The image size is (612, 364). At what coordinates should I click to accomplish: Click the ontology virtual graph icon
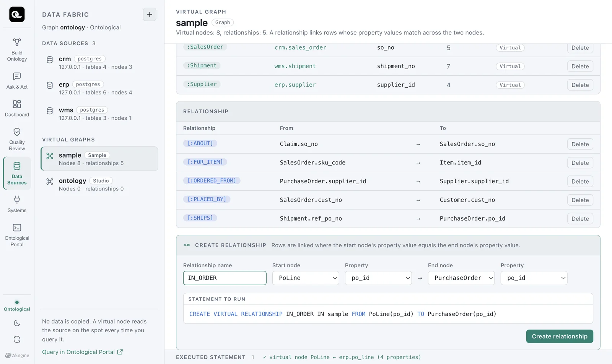(x=50, y=182)
